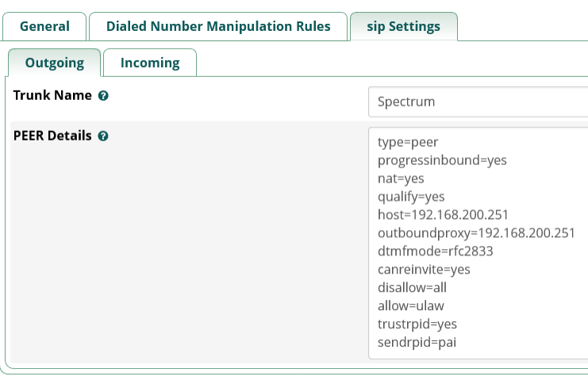Click the help icon beside Trunk Name
The height and width of the screenshot is (380, 588).
[103, 96]
